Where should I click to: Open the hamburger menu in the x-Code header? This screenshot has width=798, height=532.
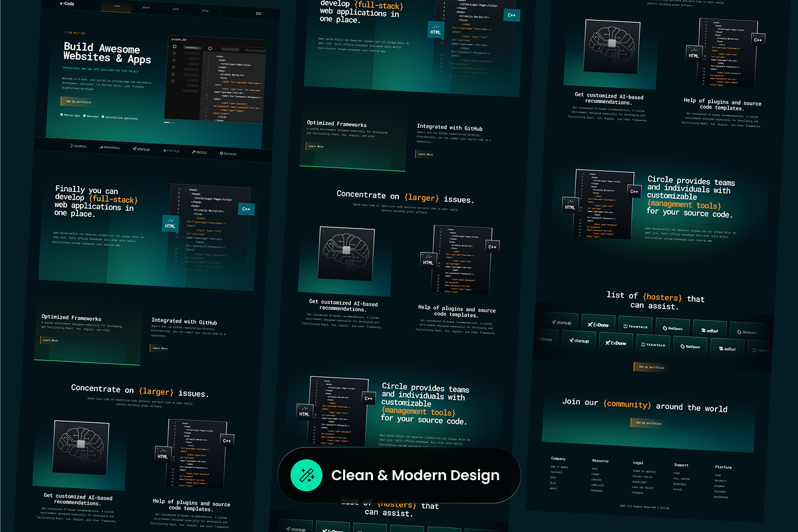(x=259, y=13)
